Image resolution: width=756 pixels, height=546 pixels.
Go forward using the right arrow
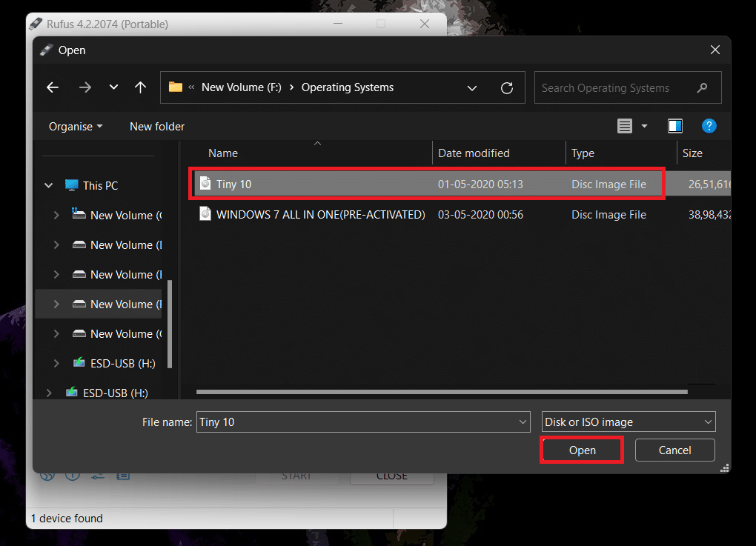(84, 87)
